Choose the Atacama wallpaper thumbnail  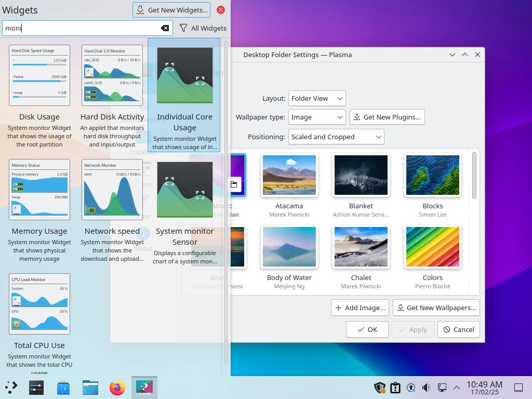[289, 175]
